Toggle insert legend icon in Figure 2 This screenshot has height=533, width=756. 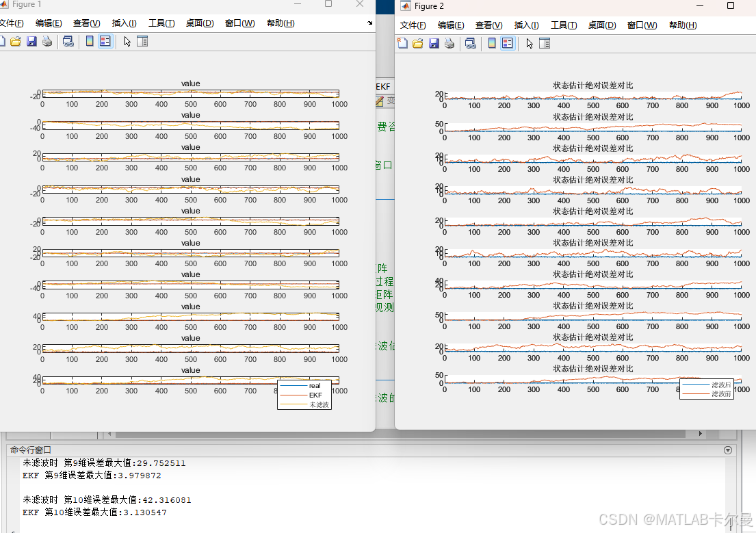tap(507, 43)
